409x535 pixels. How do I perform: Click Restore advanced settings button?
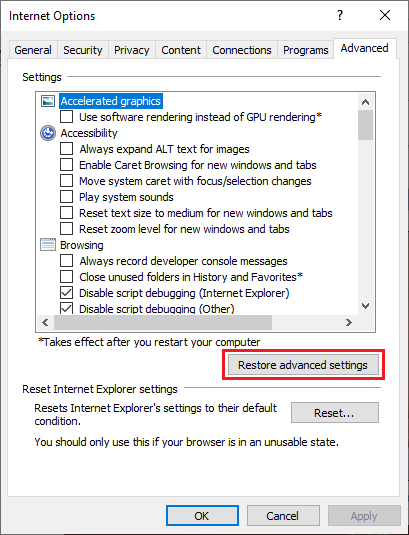(x=303, y=365)
